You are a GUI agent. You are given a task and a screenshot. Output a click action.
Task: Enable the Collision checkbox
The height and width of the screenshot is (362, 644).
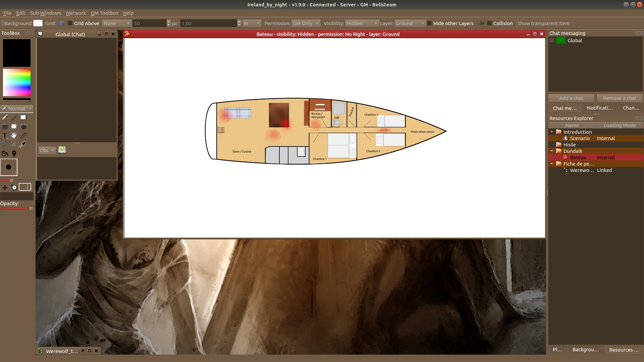point(489,23)
